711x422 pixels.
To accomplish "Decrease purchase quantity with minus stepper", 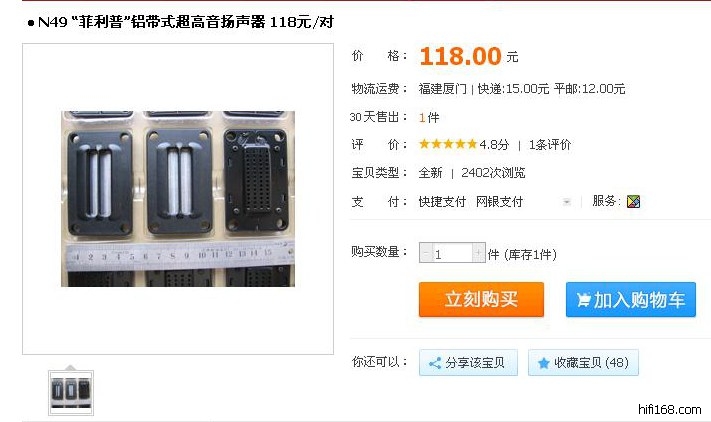I will click(425, 253).
